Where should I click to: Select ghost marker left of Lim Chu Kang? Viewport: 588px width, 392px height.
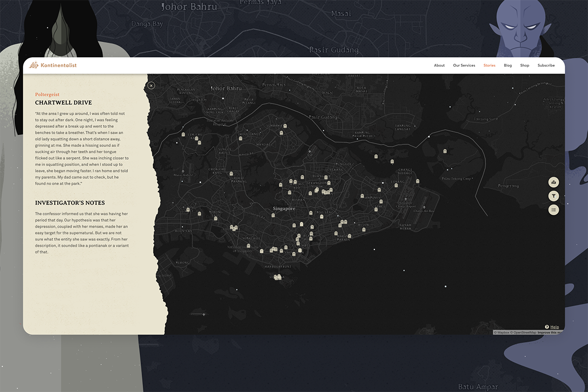click(x=183, y=134)
